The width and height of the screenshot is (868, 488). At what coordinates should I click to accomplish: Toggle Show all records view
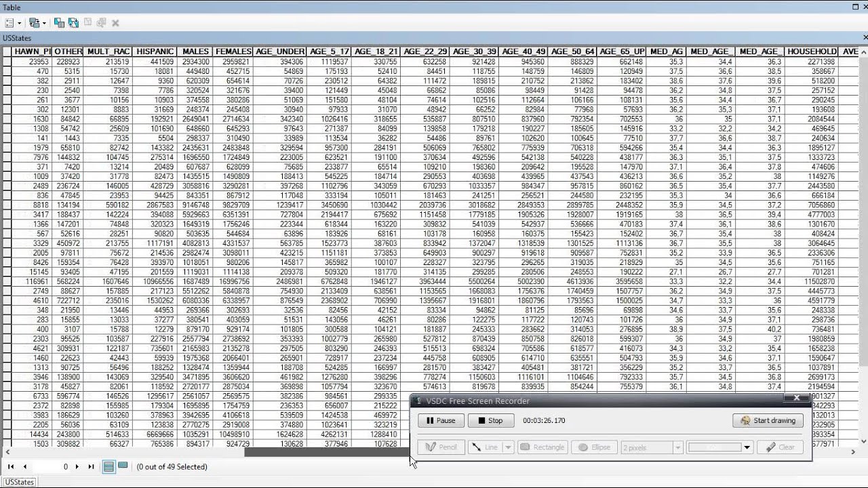click(x=109, y=466)
